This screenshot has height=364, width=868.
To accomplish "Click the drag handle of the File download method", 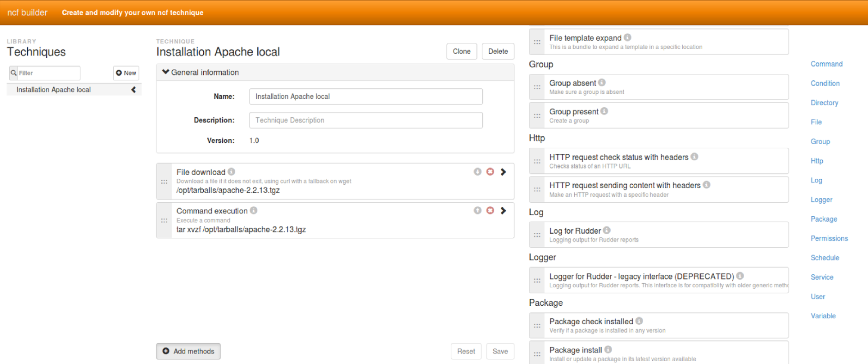I will [x=164, y=182].
